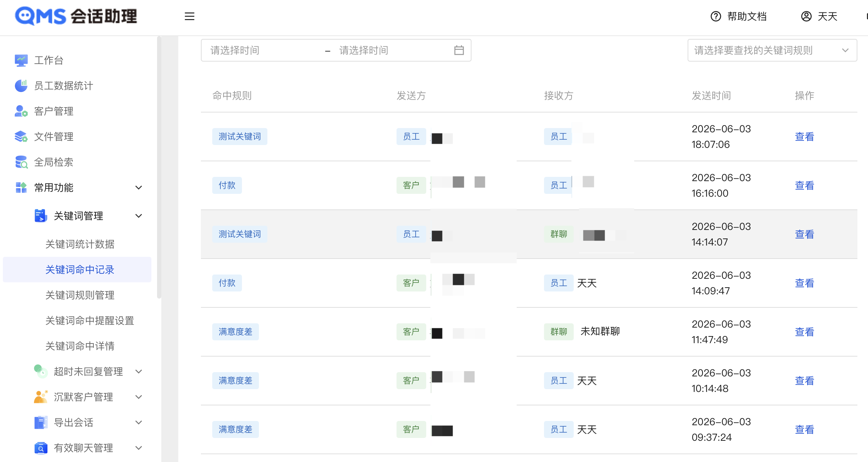
Task: Click the 超时未回复管理 chat clock icon
Action: tap(41, 371)
